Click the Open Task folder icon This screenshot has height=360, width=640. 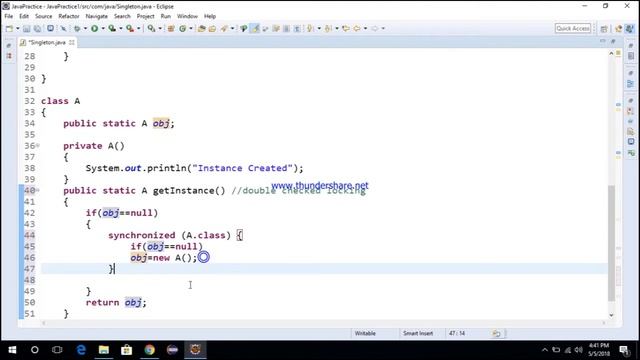(212, 28)
